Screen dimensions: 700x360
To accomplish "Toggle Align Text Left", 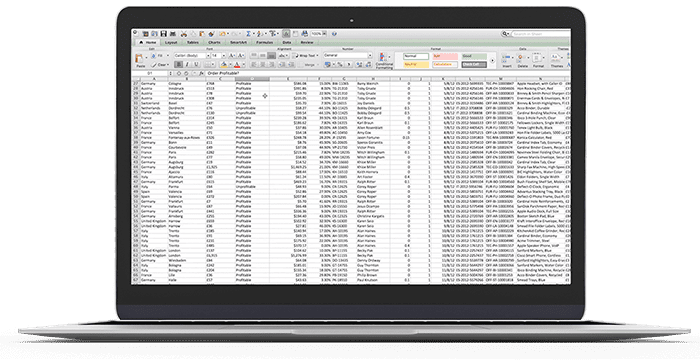I will pos(253,65).
